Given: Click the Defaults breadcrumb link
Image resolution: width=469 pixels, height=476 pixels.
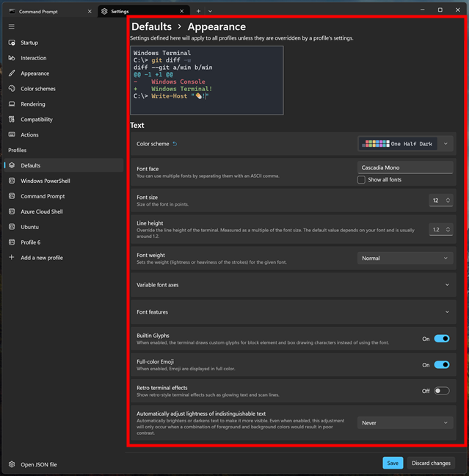Looking at the screenshot, I should point(152,26).
